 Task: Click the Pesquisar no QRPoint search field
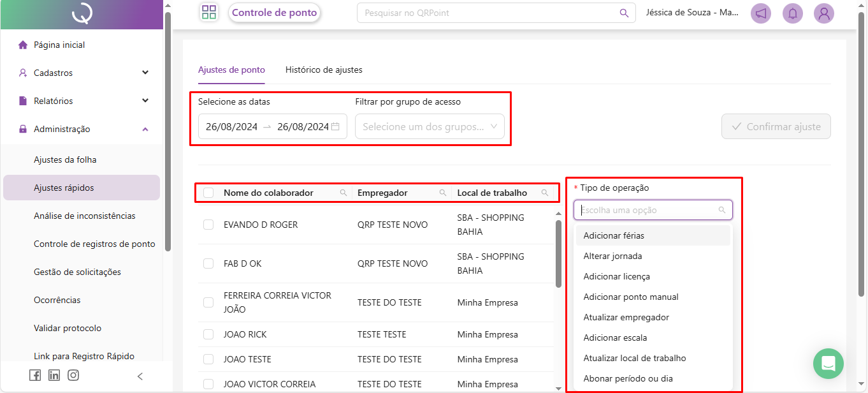click(x=488, y=13)
